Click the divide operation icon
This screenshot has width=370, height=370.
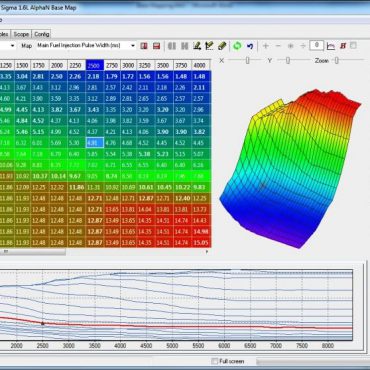click(x=303, y=46)
